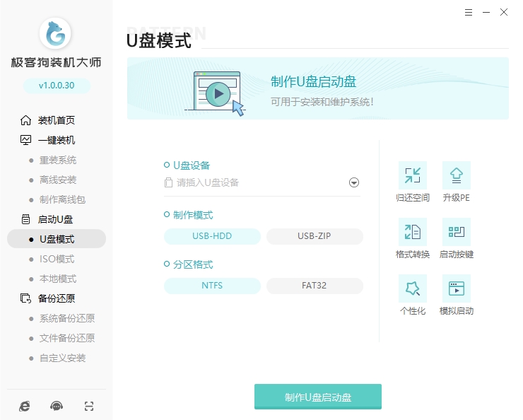Click the 极客狗装机大师 app title

coord(56,62)
